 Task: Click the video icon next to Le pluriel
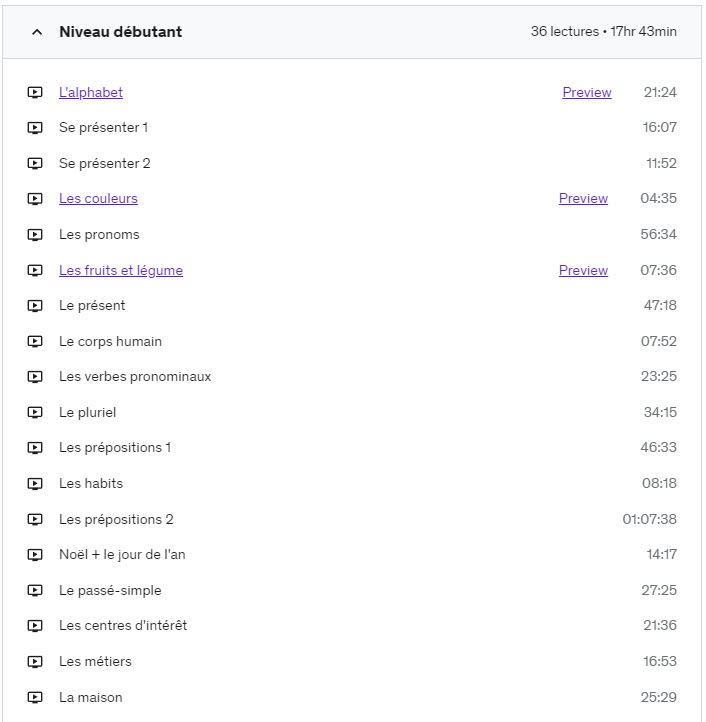(x=35, y=412)
